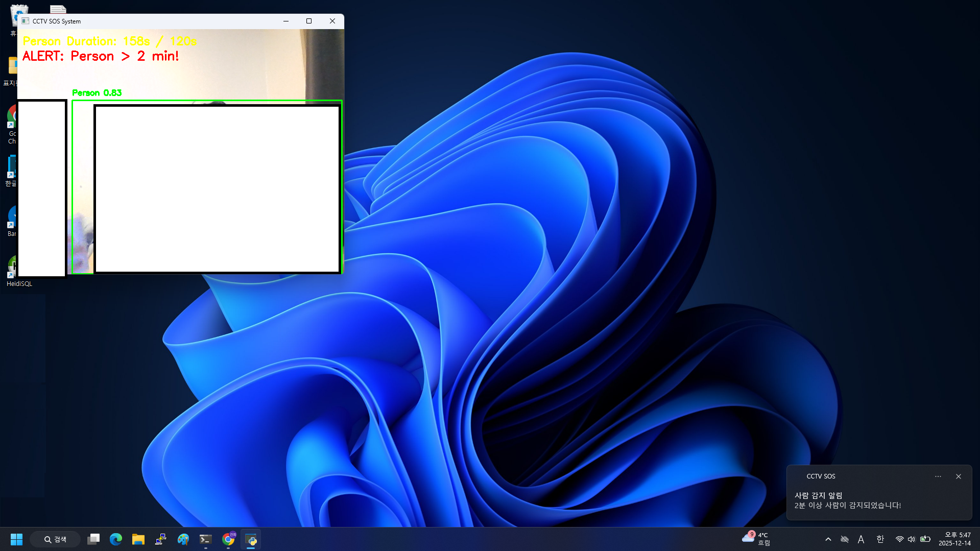Maximize the CCTV SOS System window
This screenshot has height=551, width=980.
click(309, 21)
